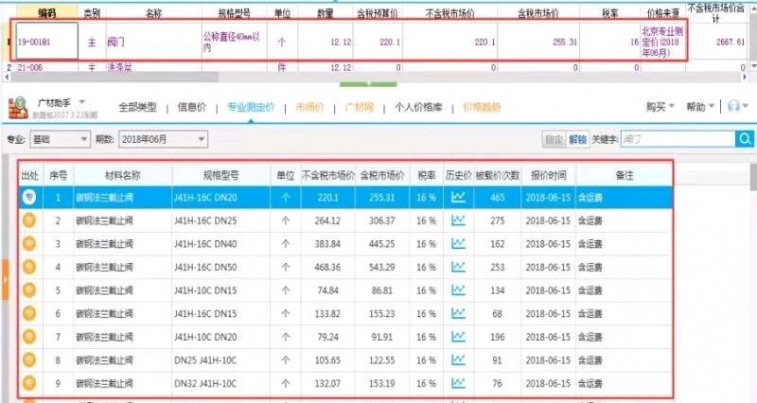The height and width of the screenshot is (403, 757).
Task: Expand the 帮助 dropdown menu
Action: tap(700, 107)
